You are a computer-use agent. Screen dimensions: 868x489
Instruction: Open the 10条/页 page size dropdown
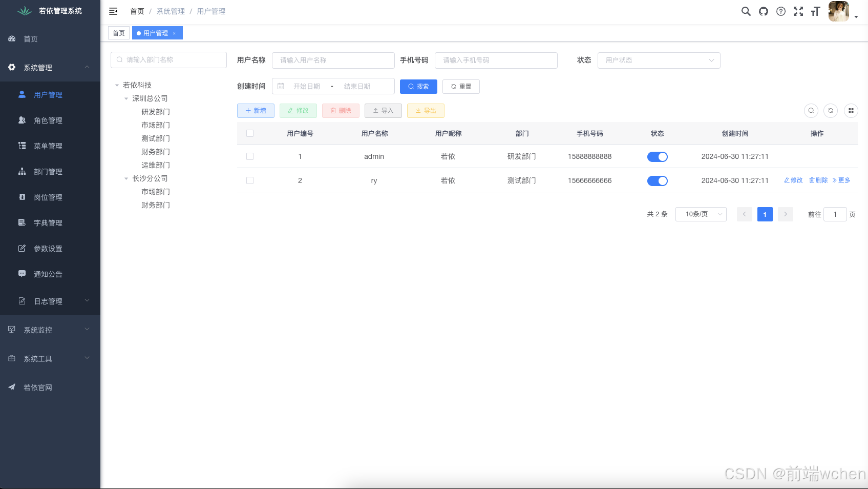pos(701,214)
